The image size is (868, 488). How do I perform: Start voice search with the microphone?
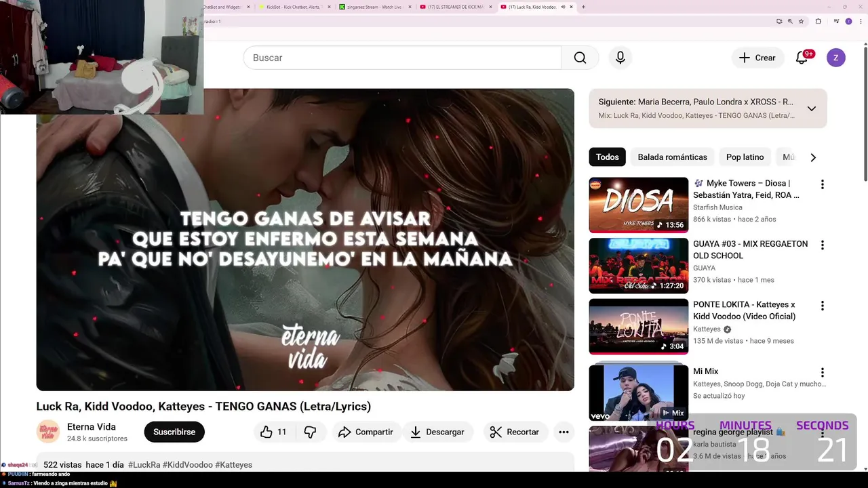620,58
